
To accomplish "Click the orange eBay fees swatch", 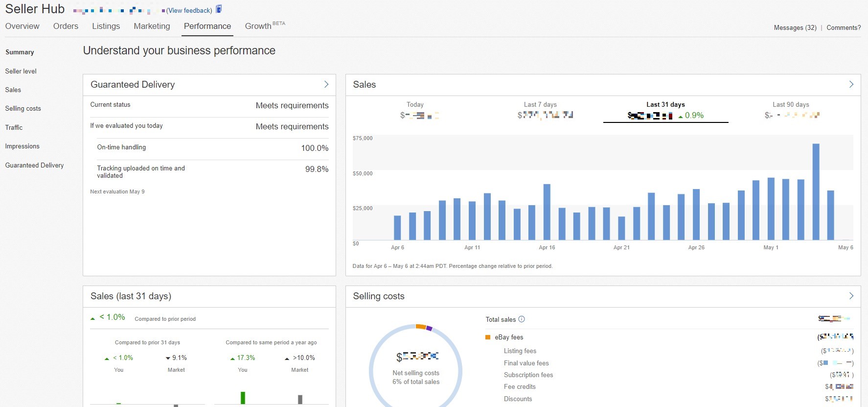I will click(x=488, y=337).
